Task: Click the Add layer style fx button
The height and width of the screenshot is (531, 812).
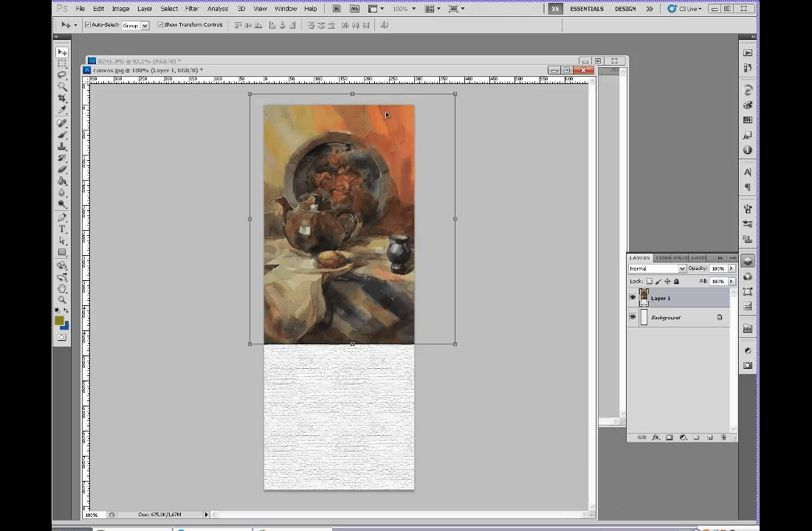Action: (655, 437)
